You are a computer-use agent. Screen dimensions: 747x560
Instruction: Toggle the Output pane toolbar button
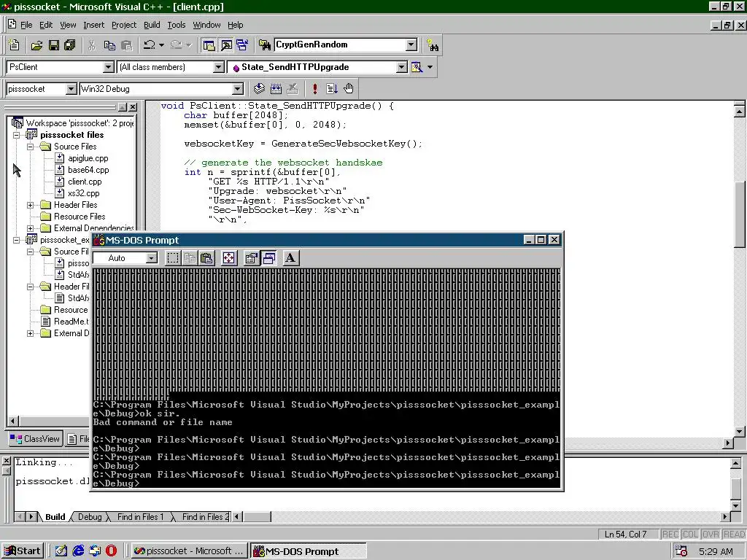(x=226, y=45)
